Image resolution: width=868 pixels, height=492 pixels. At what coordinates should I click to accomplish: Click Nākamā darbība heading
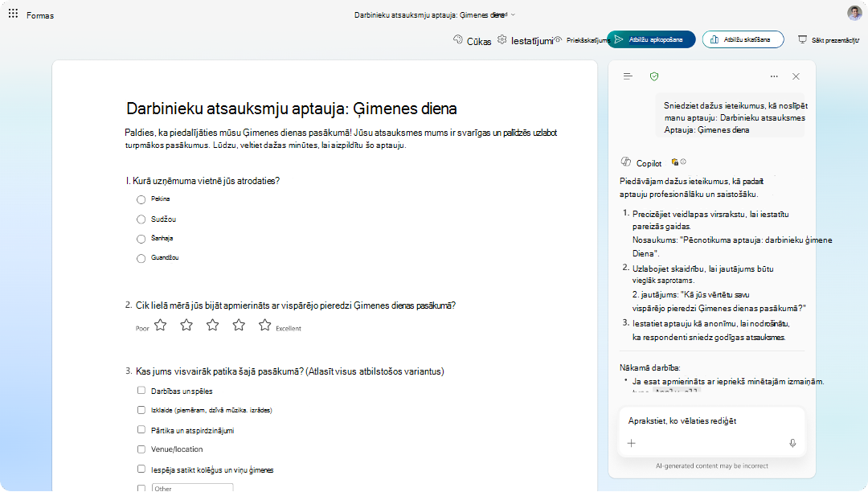pos(650,367)
